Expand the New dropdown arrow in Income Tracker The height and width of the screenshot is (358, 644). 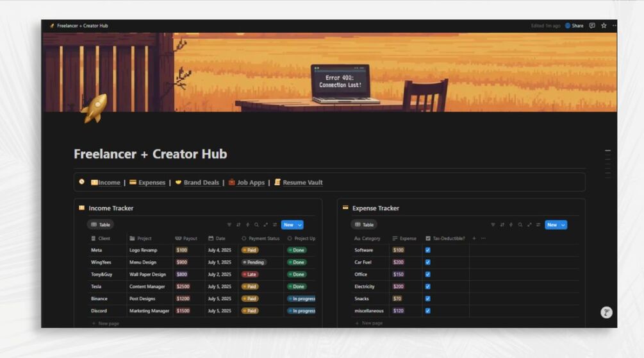(300, 225)
